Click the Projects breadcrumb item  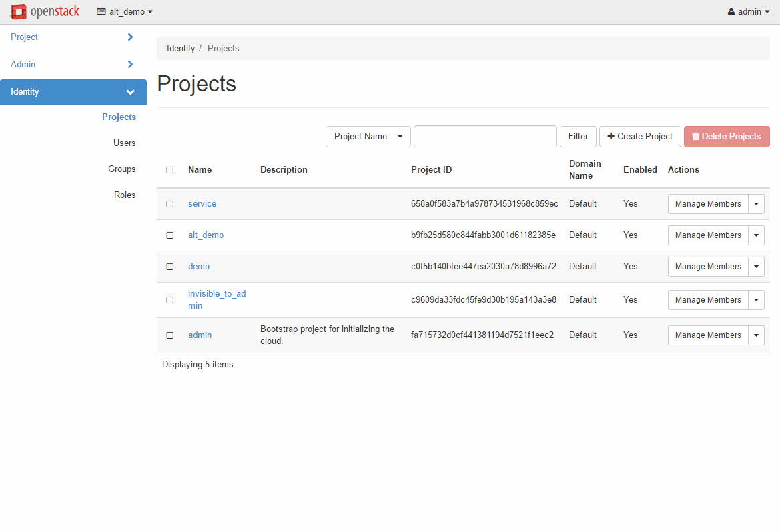click(x=223, y=48)
